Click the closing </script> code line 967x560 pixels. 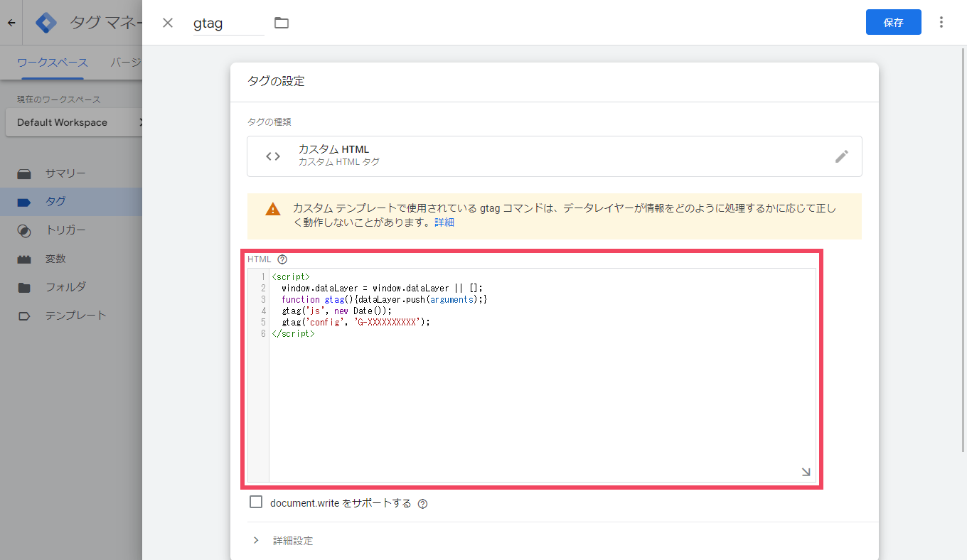pos(293,333)
